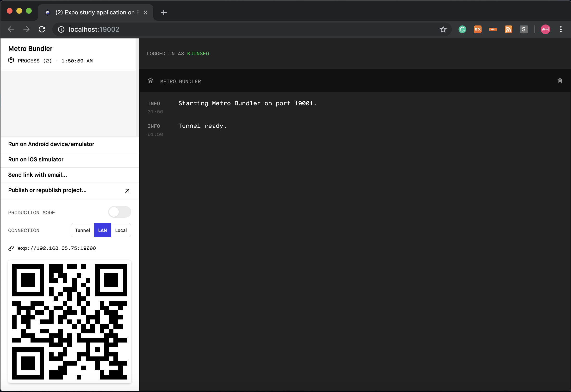
Task: Open Chrome's three-dot menu
Action: click(561, 29)
